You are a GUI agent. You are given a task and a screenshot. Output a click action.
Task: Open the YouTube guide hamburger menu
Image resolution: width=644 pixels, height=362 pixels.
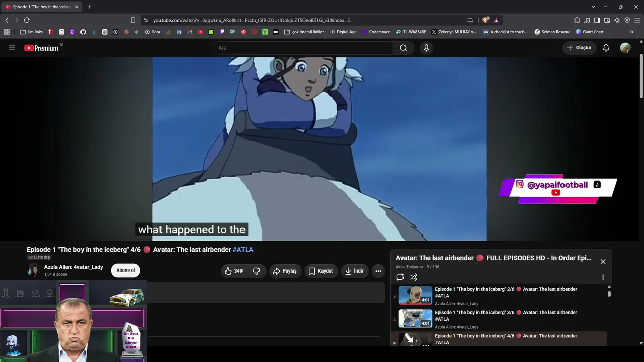click(12, 48)
